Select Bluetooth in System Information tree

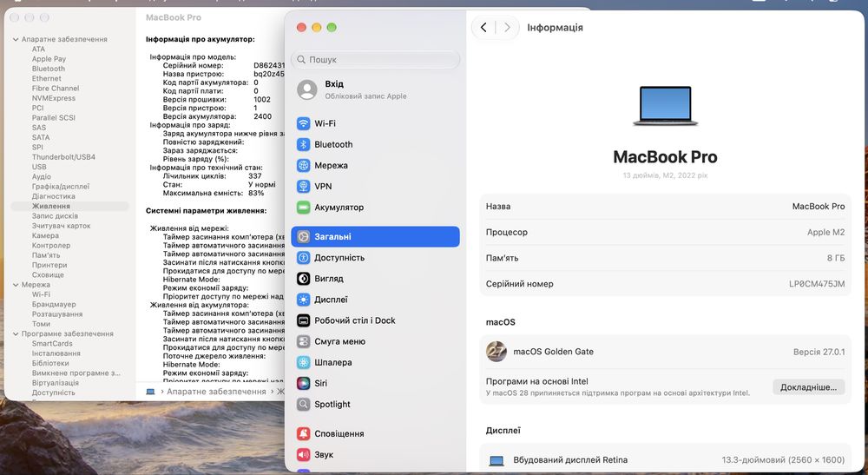click(x=48, y=69)
